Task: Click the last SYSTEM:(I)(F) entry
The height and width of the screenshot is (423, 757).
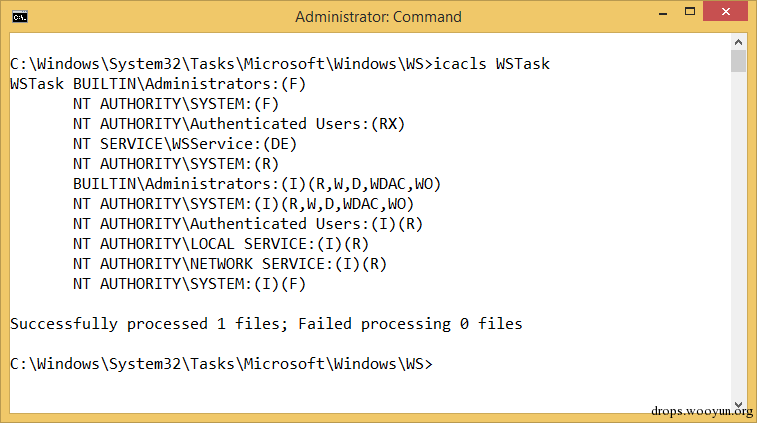Action: [189, 284]
